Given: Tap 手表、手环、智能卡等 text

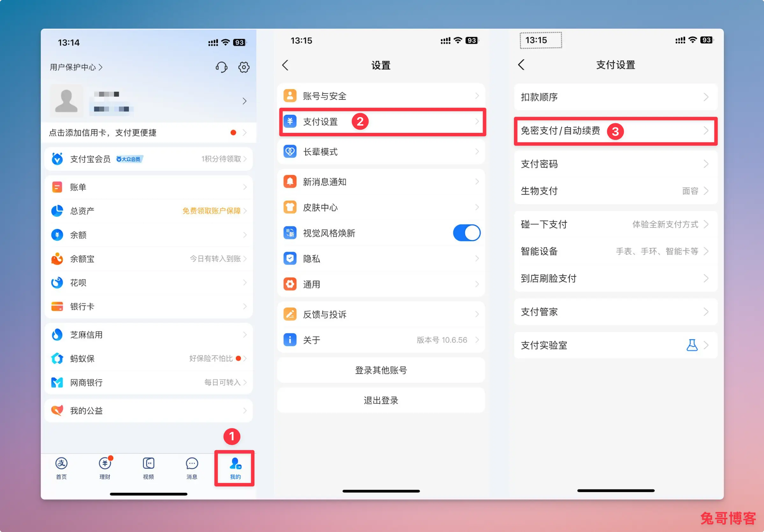Looking at the screenshot, I should (657, 252).
